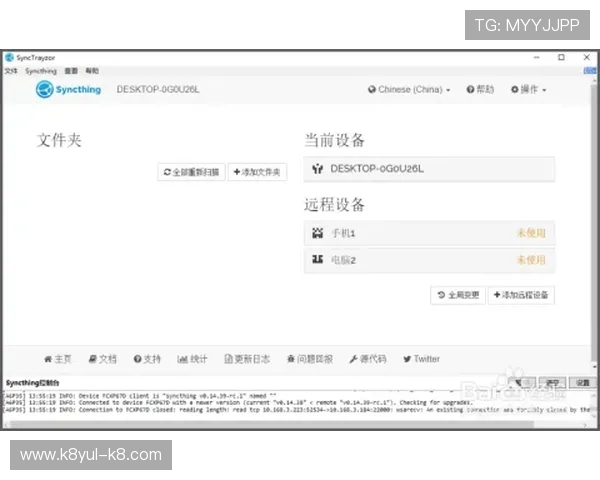Click the 手机1 device identicon
The height and width of the screenshot is (480, 600).
[x=317, y=233]
